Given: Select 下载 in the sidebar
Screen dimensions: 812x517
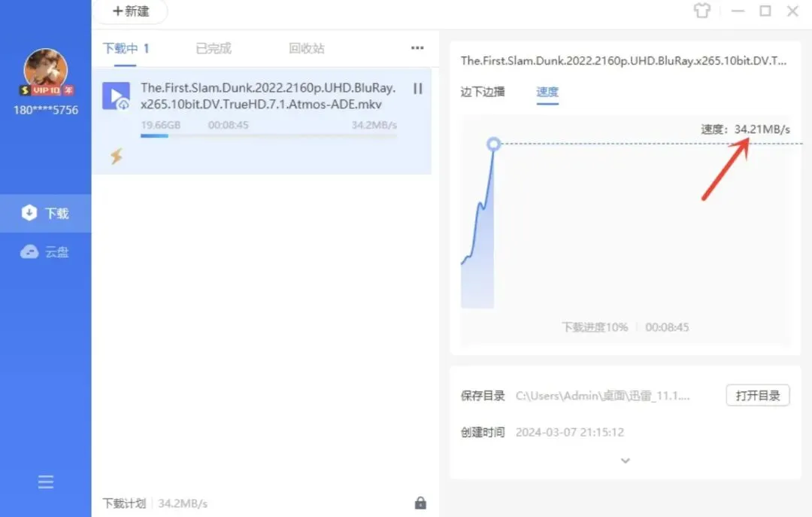Looking at the screenshot, I should click(46, 213).
